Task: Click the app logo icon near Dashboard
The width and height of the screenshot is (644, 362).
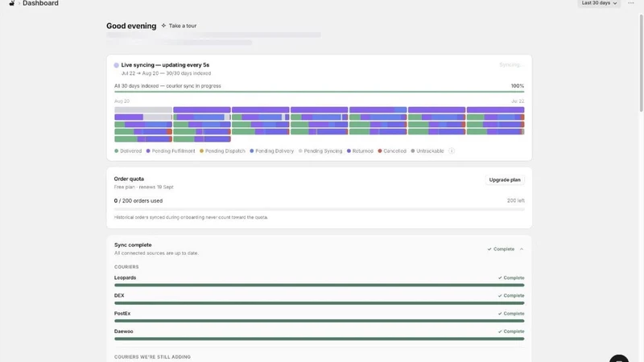Action: click(x=12, y=3)
